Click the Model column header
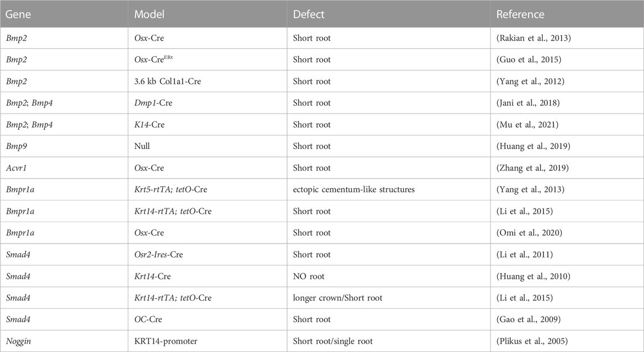 [150, 15]
